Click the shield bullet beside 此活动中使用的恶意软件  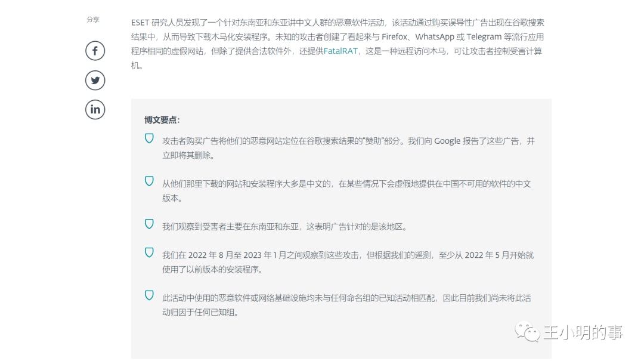pos(149,295)
